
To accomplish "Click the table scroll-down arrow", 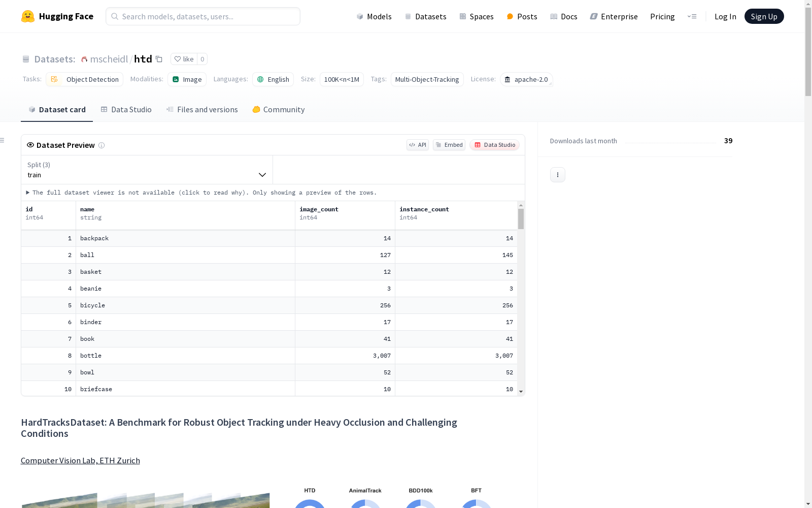I will [x=521, y=392].
